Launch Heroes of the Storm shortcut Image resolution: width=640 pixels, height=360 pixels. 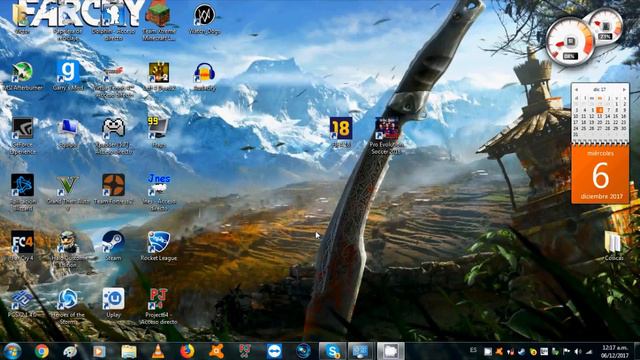tap(68, 299)
